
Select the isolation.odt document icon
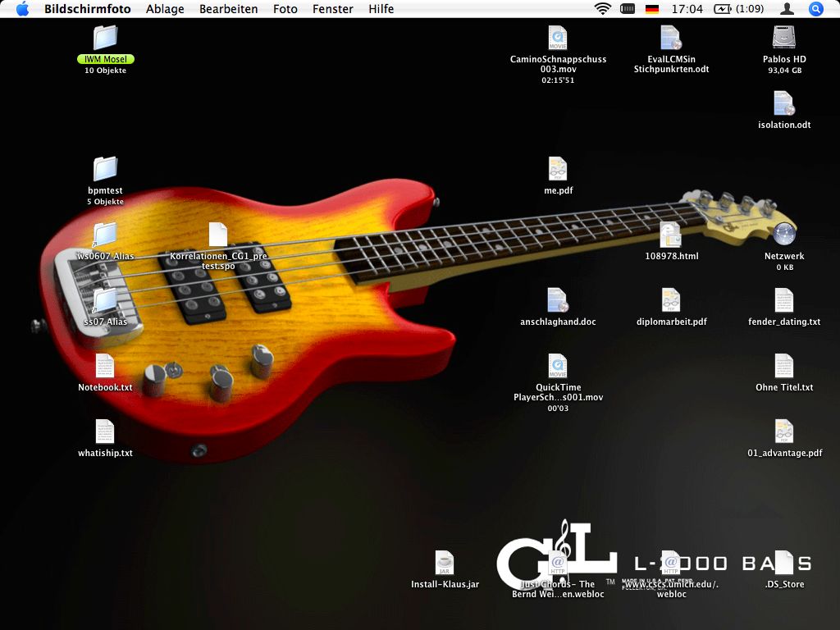click(783, 103)
